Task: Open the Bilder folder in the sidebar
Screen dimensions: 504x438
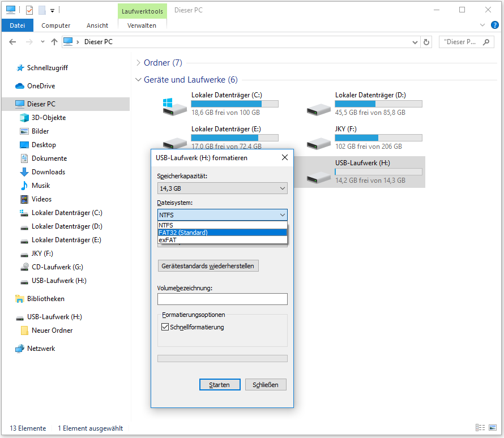Action: 40,131
